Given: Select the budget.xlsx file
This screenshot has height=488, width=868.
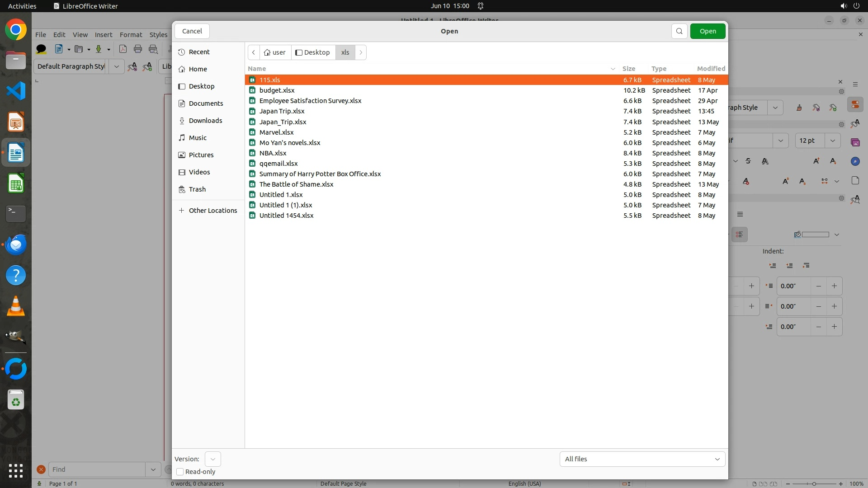Looking at the screenshot, I should [x=277, y=90].
